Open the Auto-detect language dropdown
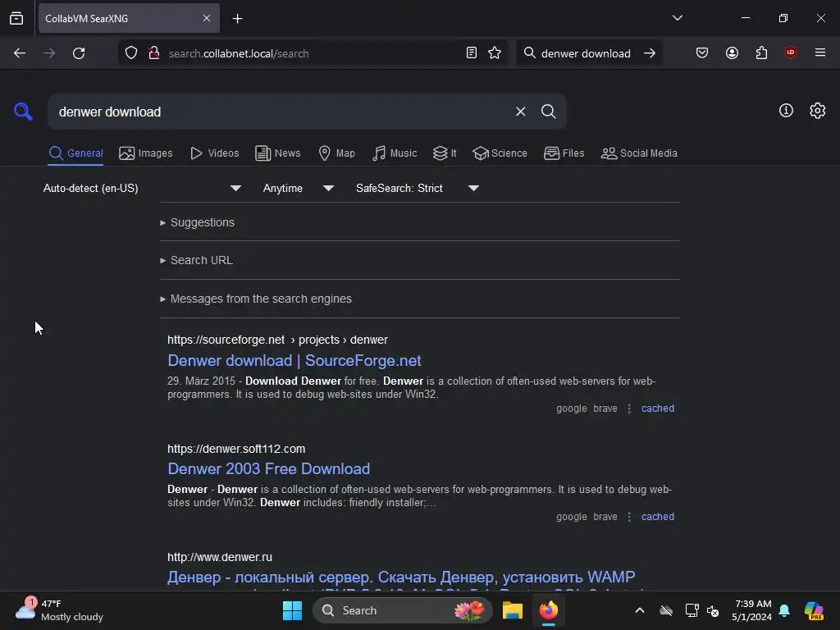Viewport: 840px width, 630px height. (142, 188)
